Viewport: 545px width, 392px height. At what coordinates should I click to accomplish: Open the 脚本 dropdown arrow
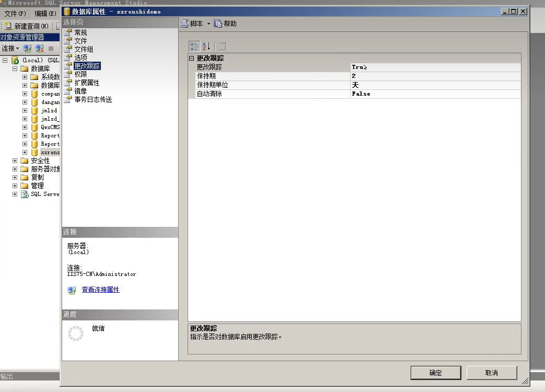pos(208,24)
